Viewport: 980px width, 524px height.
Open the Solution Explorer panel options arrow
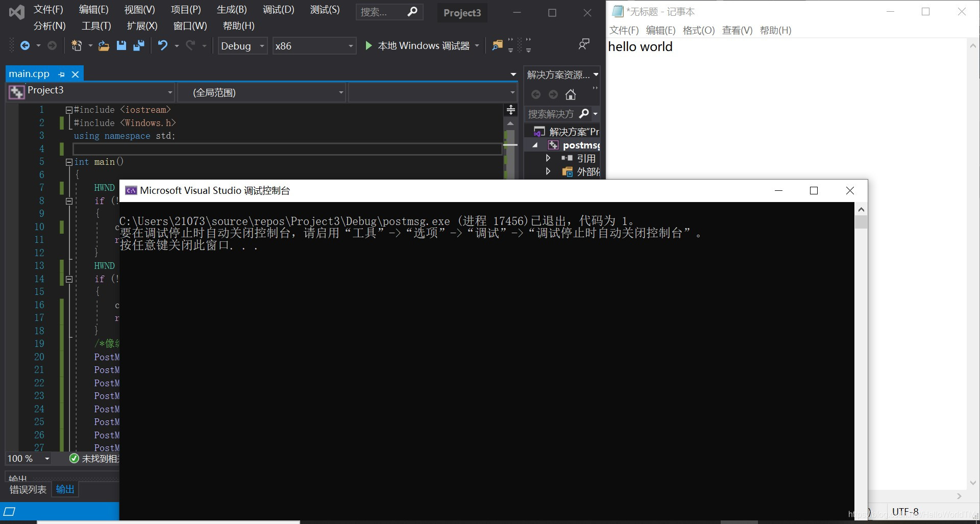point(596,74)
